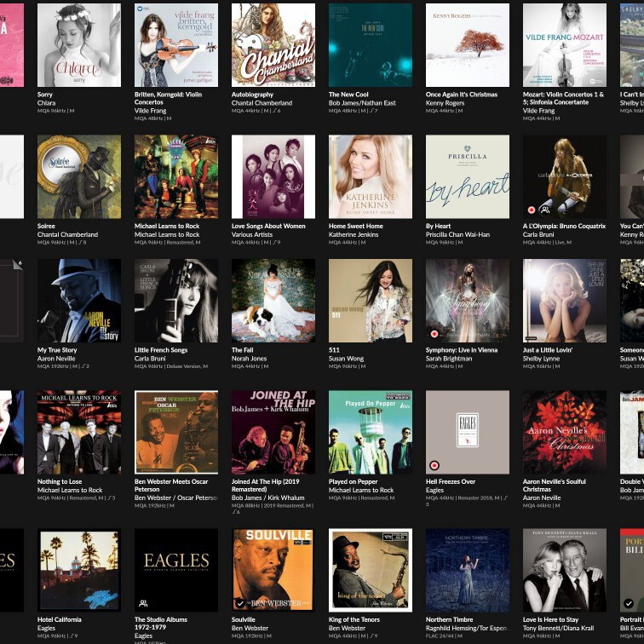Click the album title 'Symphony: Live in Vienna'

point(461,350)
